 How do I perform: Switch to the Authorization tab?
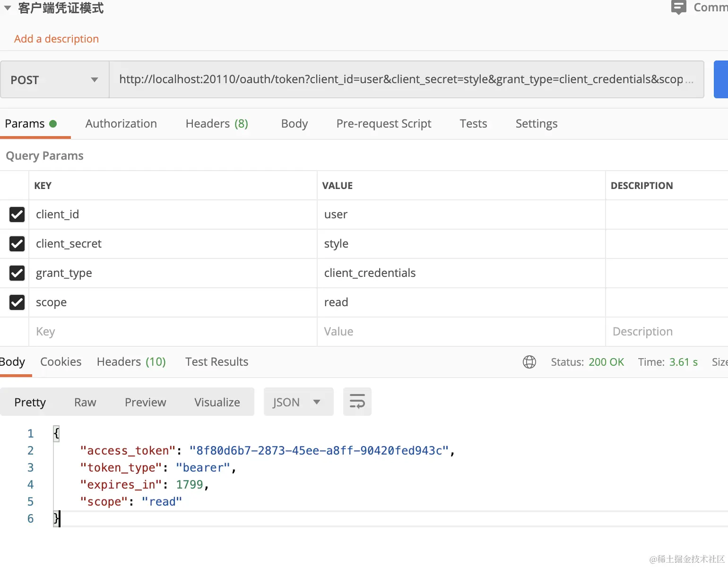(x=121, y=124)
